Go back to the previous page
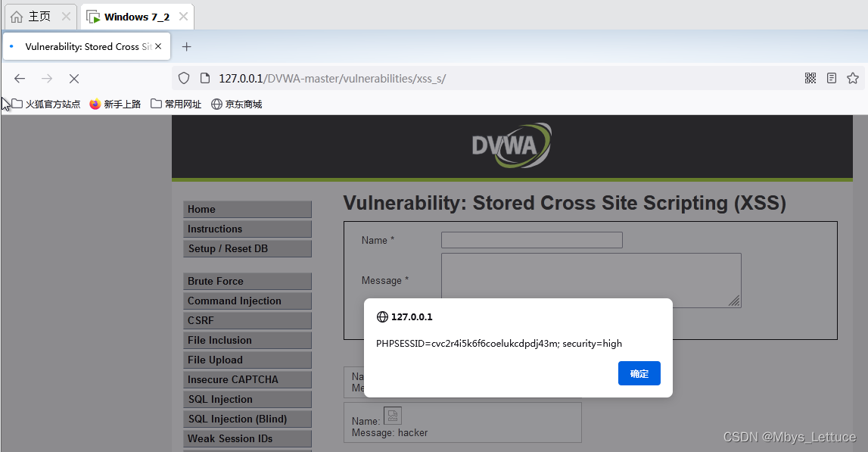This screenshot has height=452, width=868. pyautogui.click(x=20, y=79)
